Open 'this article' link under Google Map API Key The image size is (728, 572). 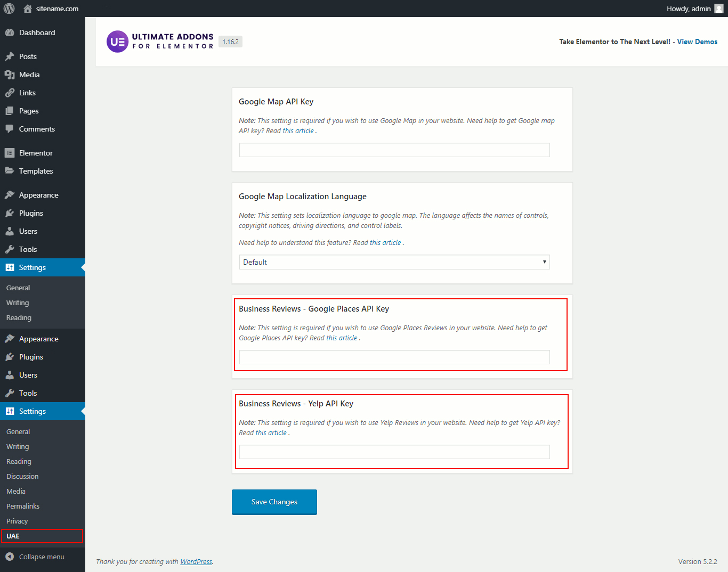pyautogui.click(x=298, y=130)
